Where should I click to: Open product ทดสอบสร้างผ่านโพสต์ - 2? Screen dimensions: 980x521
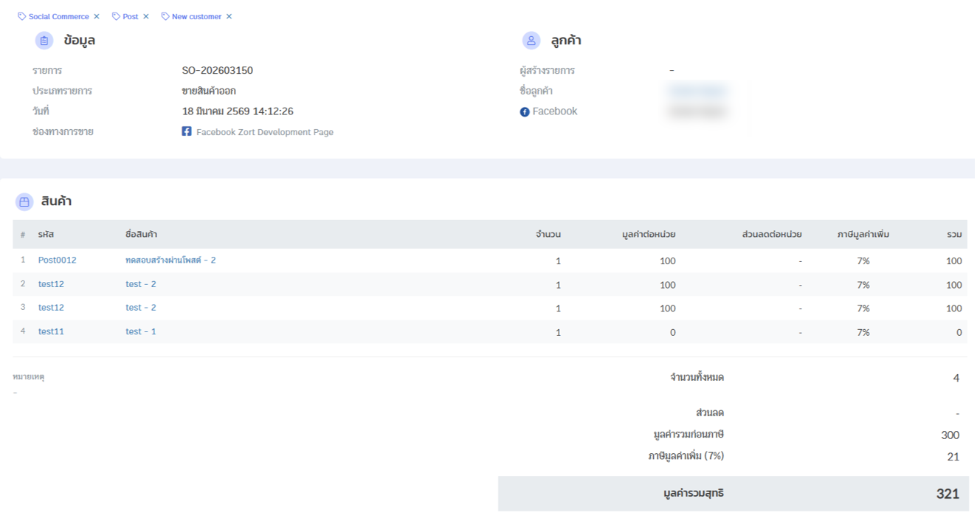(x=170, y=260)
